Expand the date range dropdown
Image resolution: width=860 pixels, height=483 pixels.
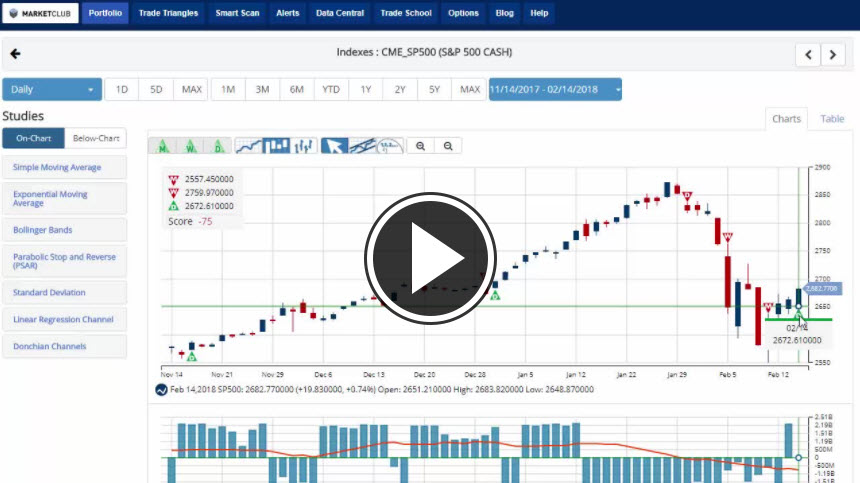555,90
